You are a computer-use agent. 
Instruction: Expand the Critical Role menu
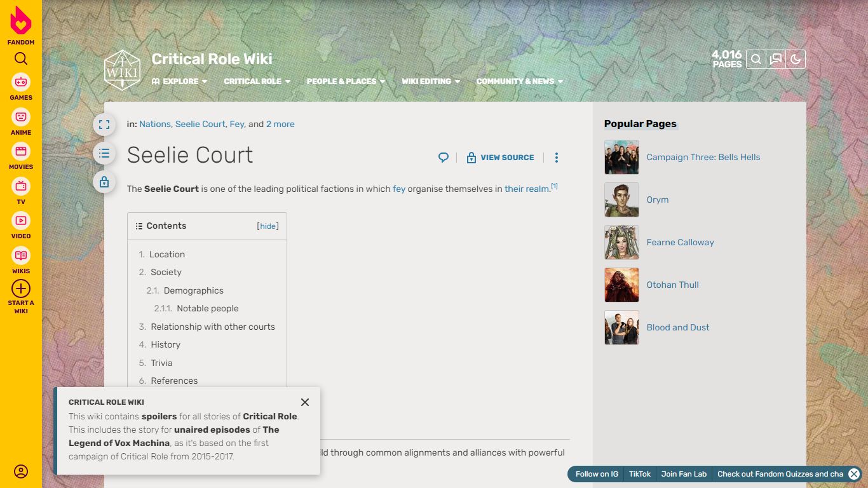point(257,81)
